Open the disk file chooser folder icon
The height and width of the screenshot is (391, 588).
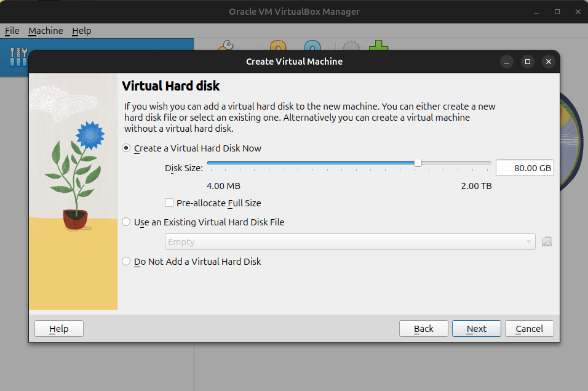pos(547,241)
